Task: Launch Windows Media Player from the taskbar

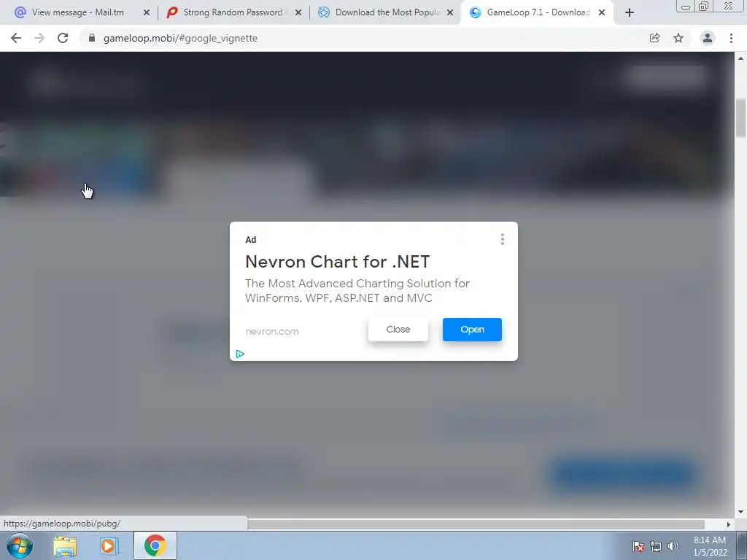Action: click(109, 546)
